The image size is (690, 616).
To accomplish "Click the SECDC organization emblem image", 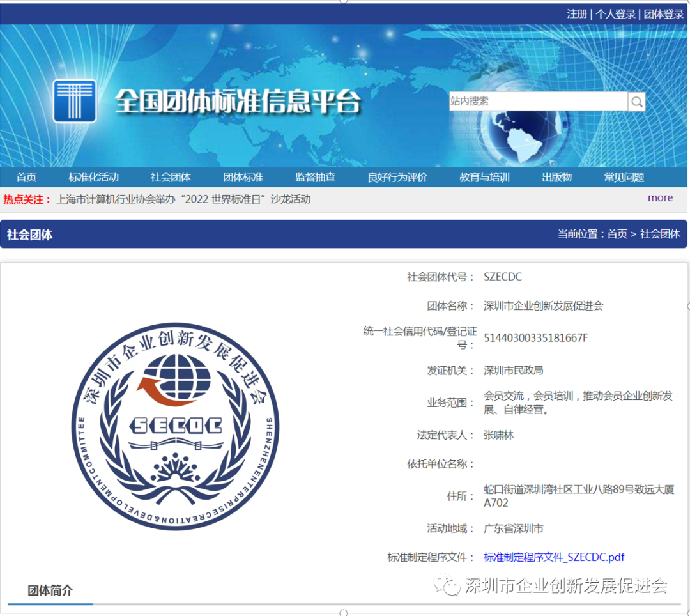I will 175,426.
